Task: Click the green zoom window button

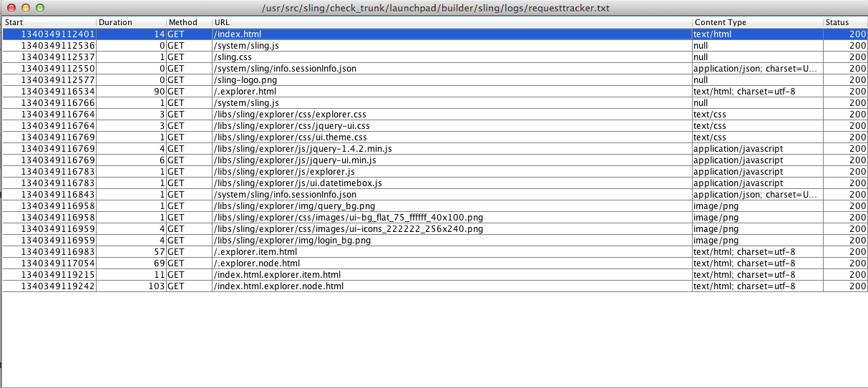Action: click(x=39, y=7)
